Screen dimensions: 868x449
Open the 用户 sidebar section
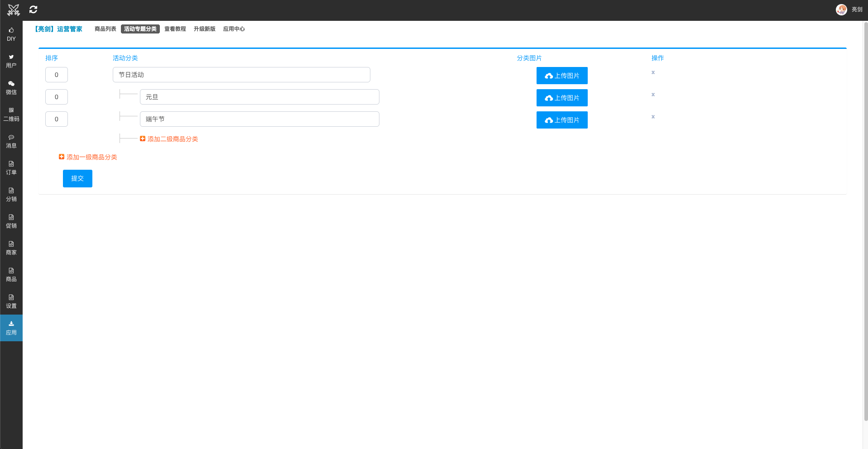11,61
